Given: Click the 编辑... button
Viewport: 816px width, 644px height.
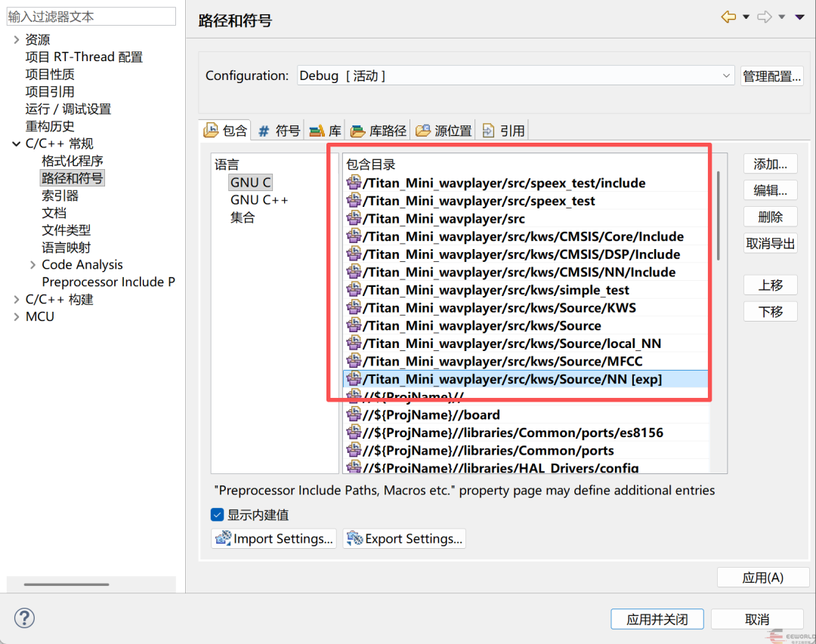Looking at the screenshot, I should point(770,190).
